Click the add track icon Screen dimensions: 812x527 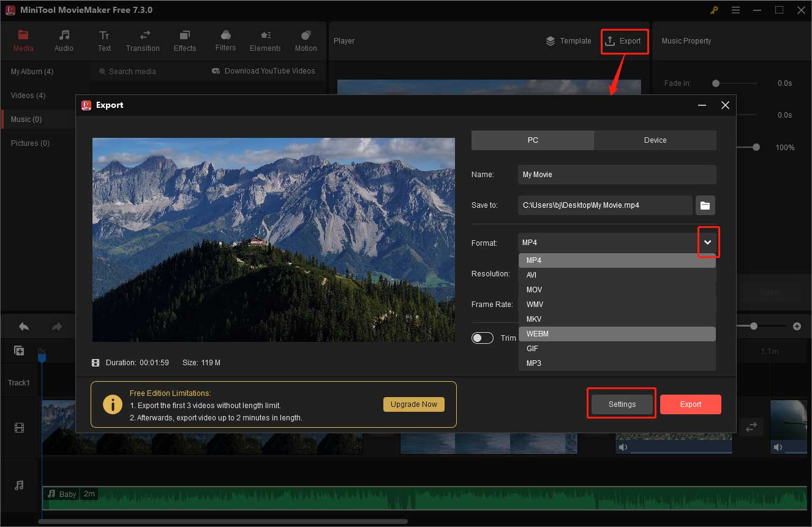[19, 351]
